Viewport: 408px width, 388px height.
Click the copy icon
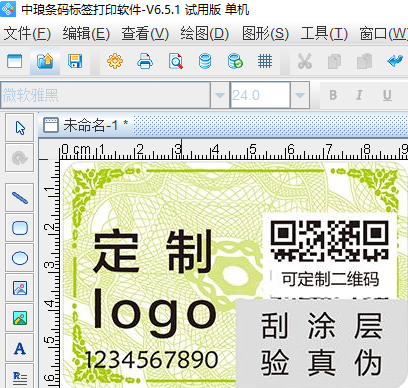tap(334, 61)
